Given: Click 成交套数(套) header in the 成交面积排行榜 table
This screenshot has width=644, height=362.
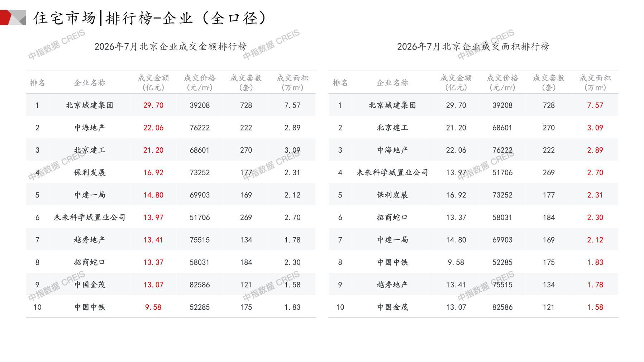Looking at the screenshot, I should [549, 83].
